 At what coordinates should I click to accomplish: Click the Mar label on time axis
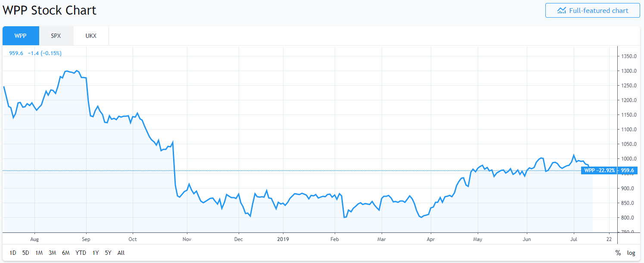(x=381, y=239)
